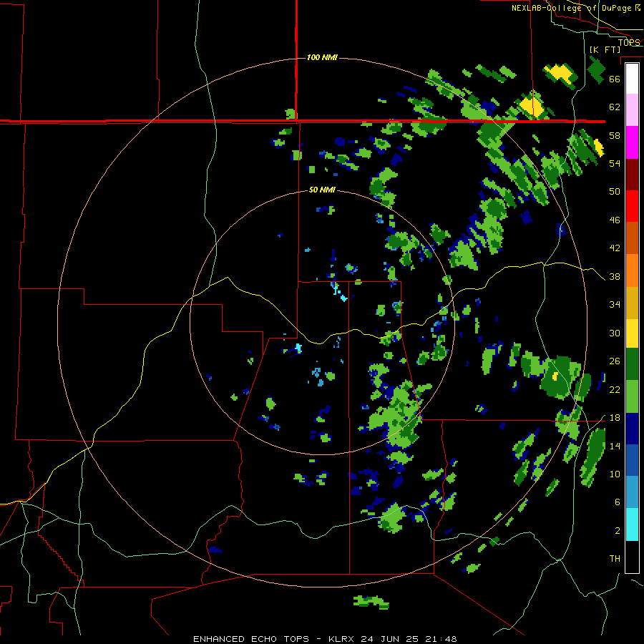Click the dark orange band between the 46 and 42 labels
Screen dimensions: 644x644
[x=632, y=238]
